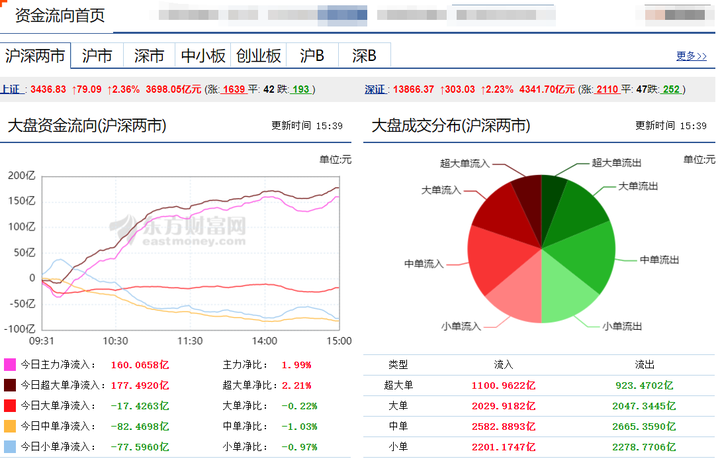Open the 创业板 tab
The width and height of the screenshot is (720, 459).
(258, 56)
